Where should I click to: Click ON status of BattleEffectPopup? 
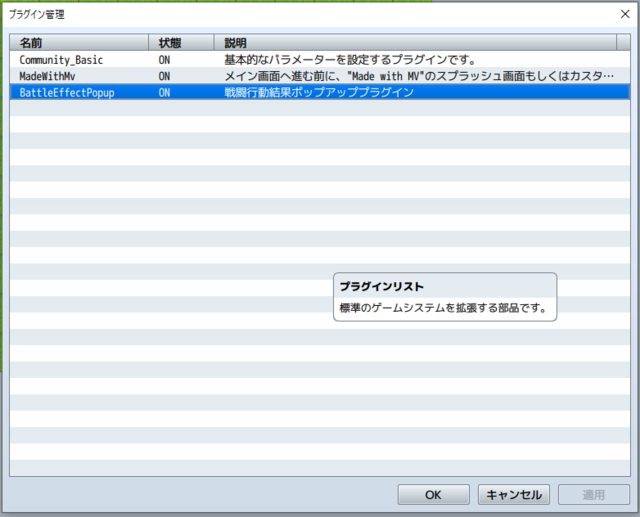(164, 93)
